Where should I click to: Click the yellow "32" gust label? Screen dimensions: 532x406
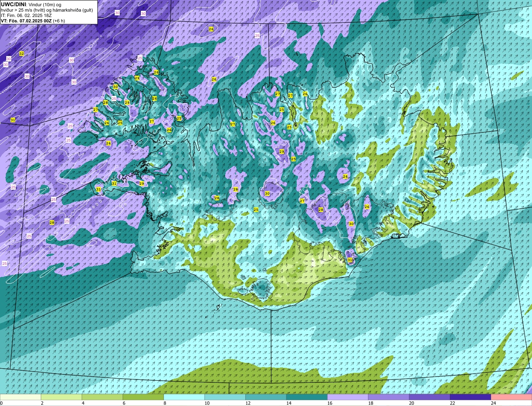22,54
